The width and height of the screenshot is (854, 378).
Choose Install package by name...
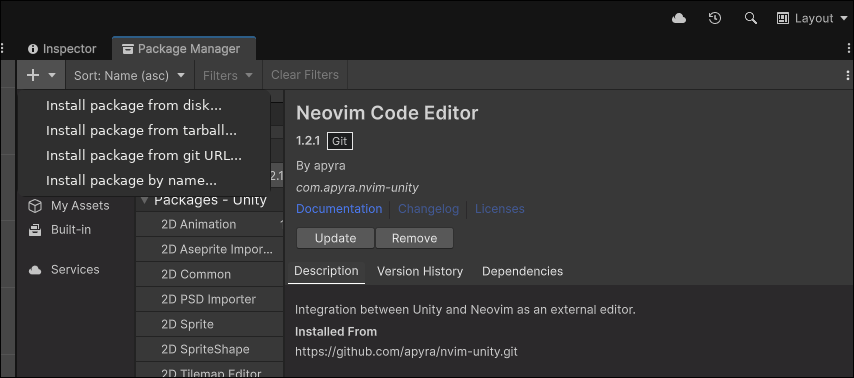pyautogui.click(x=144, y=180)
